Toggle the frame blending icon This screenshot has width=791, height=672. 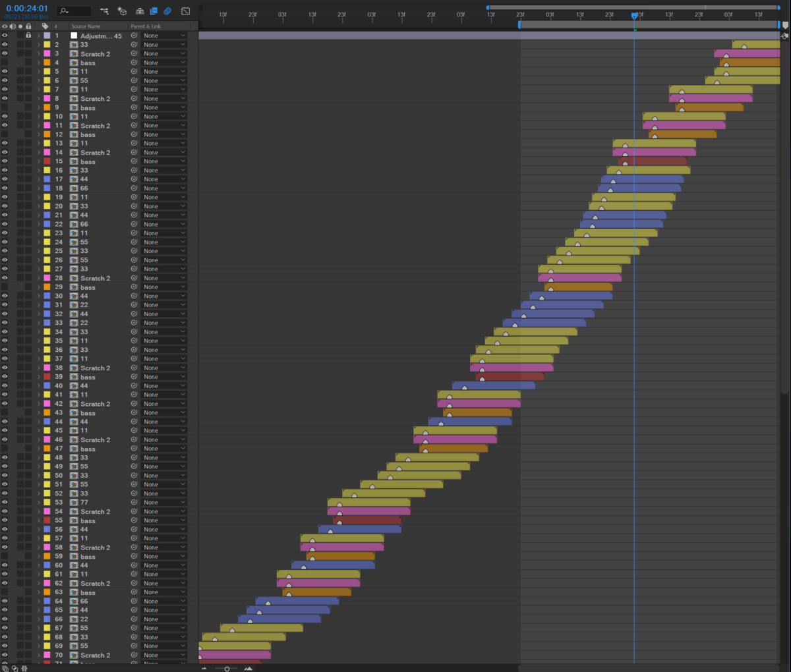[154, 11]
